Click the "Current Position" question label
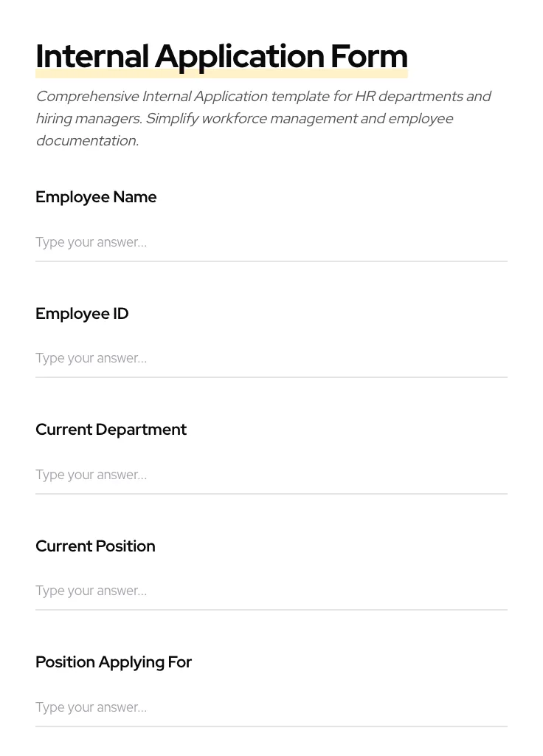Viewport: 543px width, 756px height. click(95, 546)
